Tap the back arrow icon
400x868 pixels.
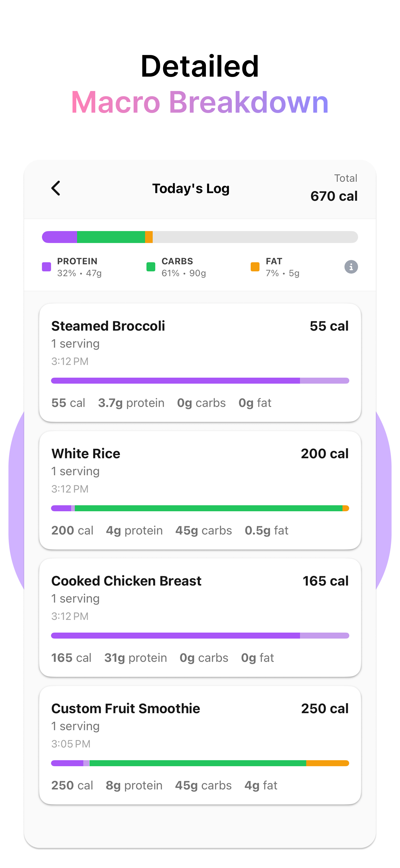coord(56,188)
